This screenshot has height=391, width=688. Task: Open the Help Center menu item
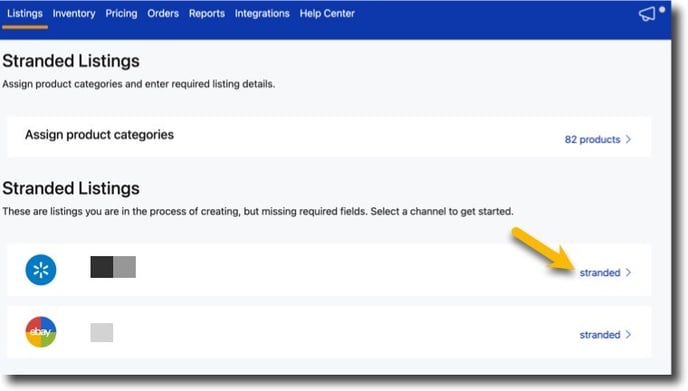(327, 14)
